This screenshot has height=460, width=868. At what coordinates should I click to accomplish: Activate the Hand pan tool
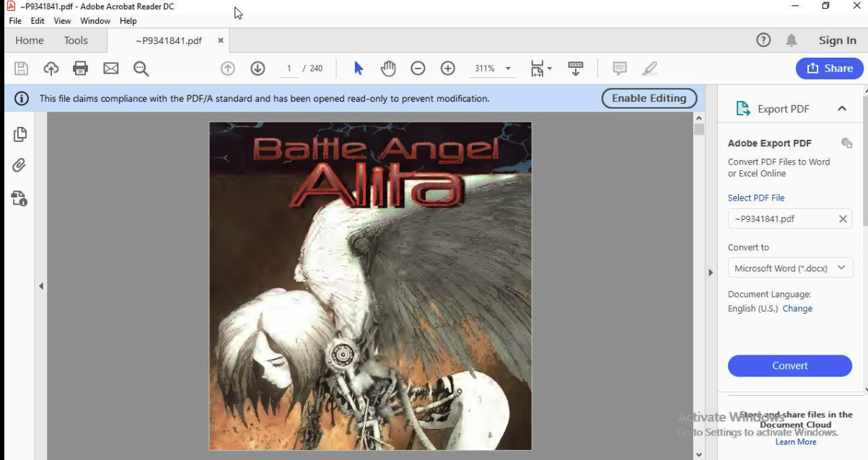(x=388, y=68)
